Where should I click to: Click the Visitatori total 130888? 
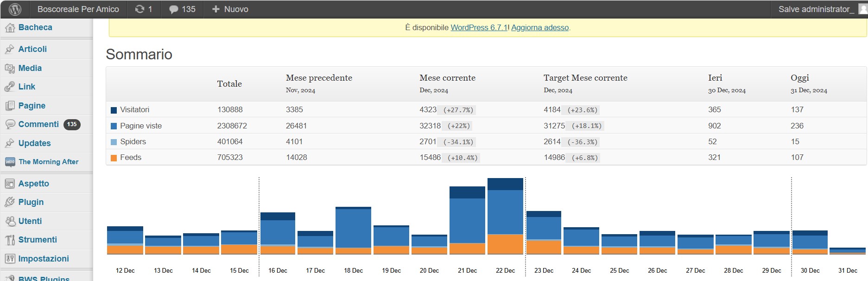(230, 109)
